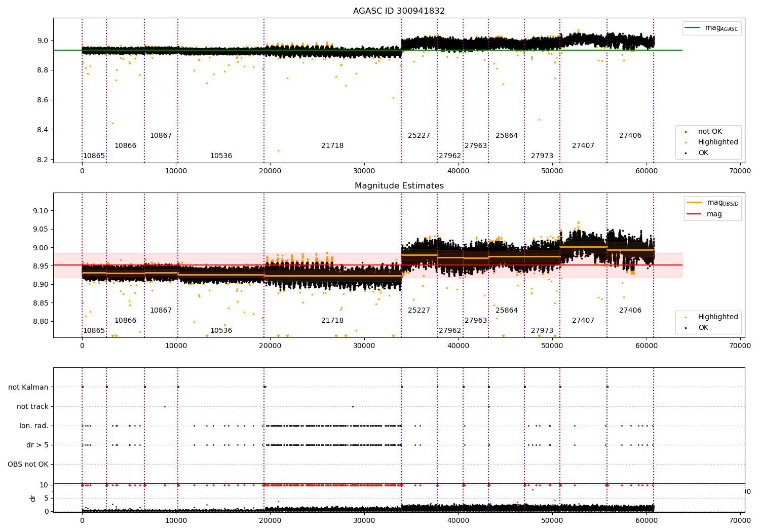Click the 8.95 y-axis tick label
760x532 pixels.
(x=41, y=266)
